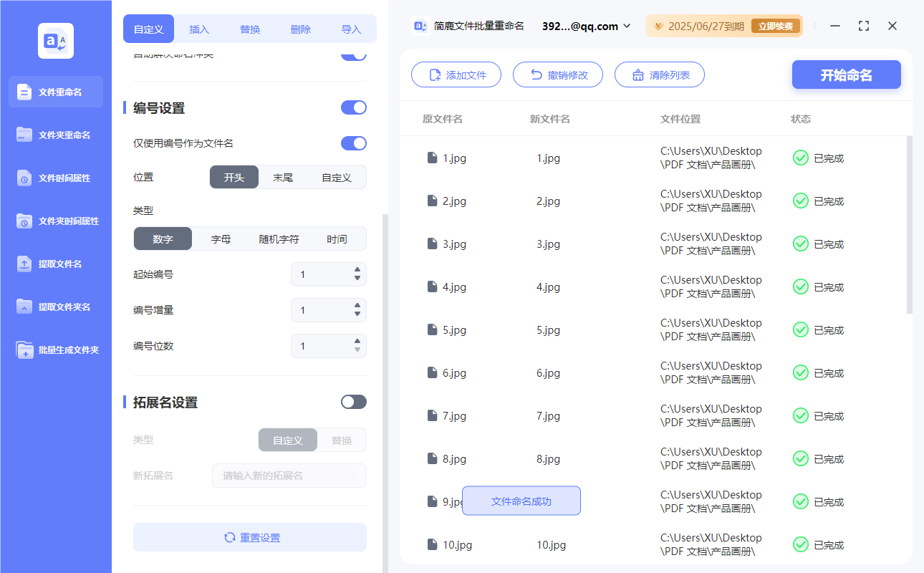Viewport: 924px width, 573px height.
Task: Enable the 拓展名设置 toggle
Action: (x=353, y=402)
